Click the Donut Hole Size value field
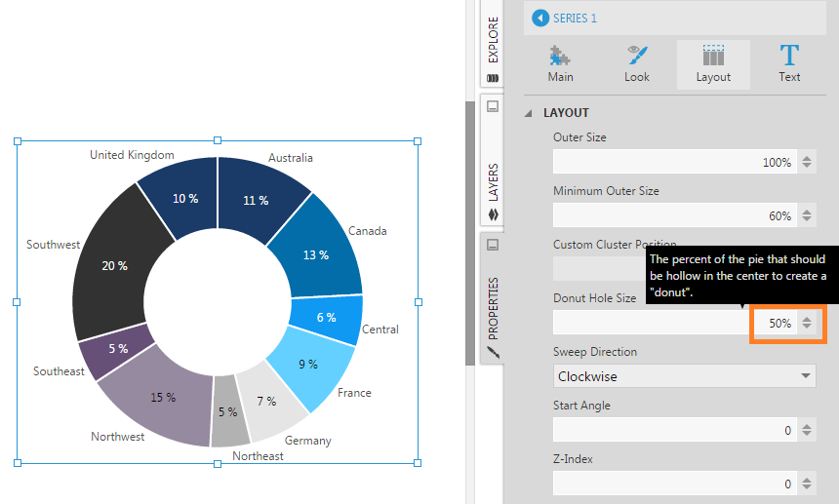 pyautogui.click(x=673, y=323)
